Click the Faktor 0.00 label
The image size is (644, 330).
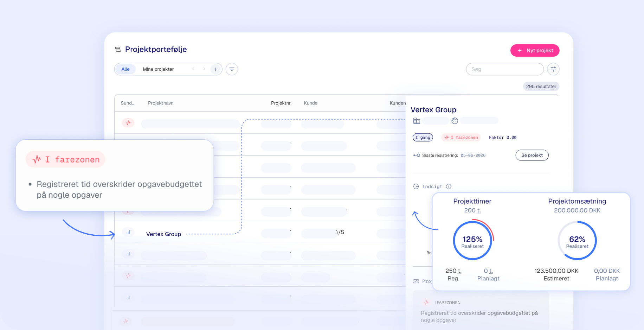pos(503,138)
